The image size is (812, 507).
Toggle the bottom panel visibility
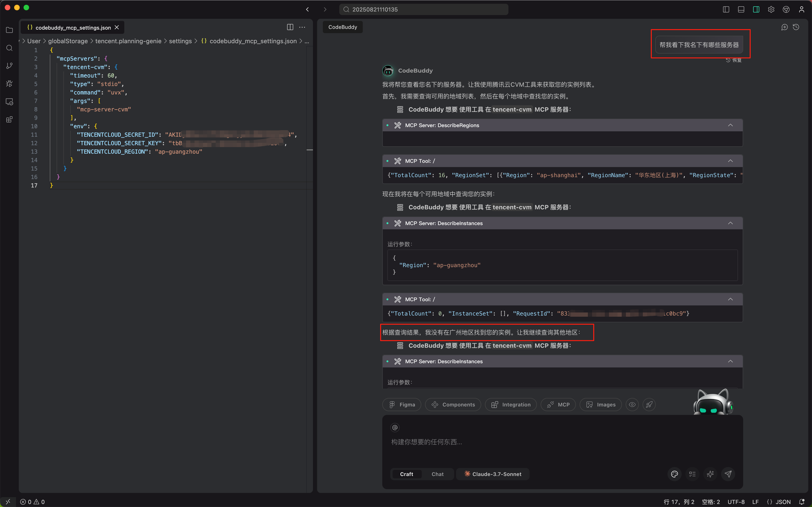coord(741,9)
